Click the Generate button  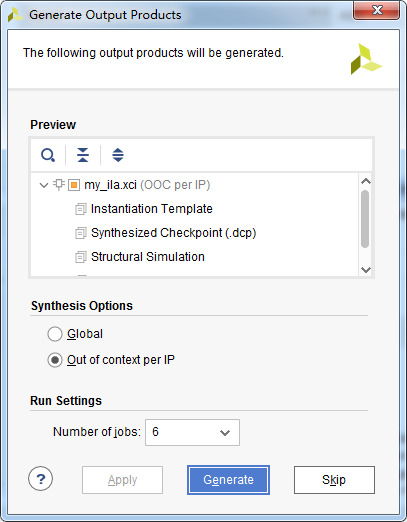point(228,480)
